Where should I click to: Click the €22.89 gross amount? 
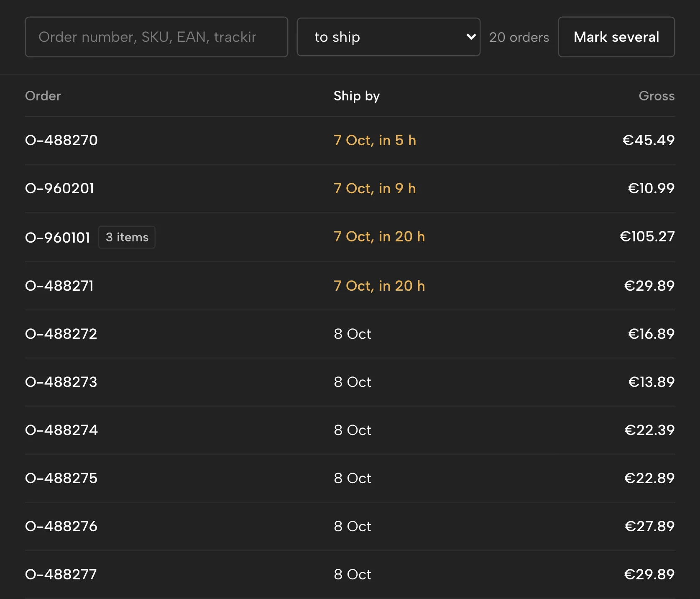coord(649,478)
